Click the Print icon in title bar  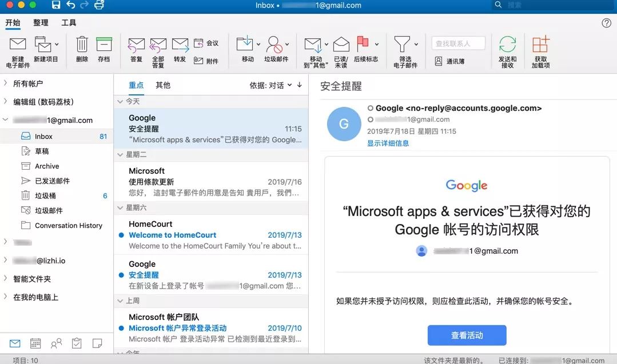tap(99, 5)
